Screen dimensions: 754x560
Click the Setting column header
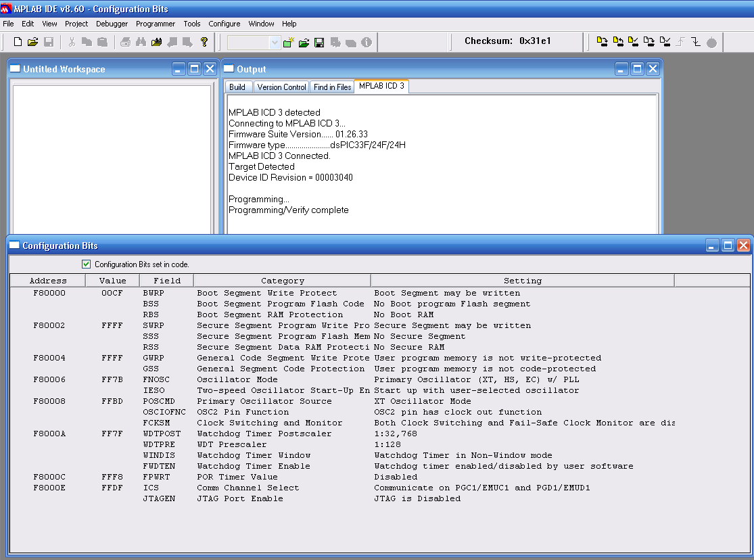(523, 281)
